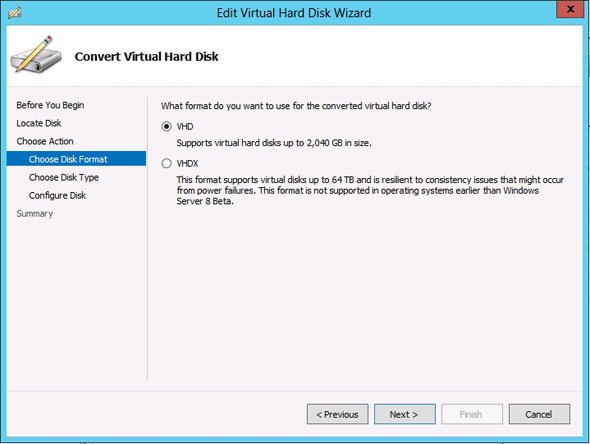Click the hard disk with pencil icon
The image size is (590, 444).
36,54
